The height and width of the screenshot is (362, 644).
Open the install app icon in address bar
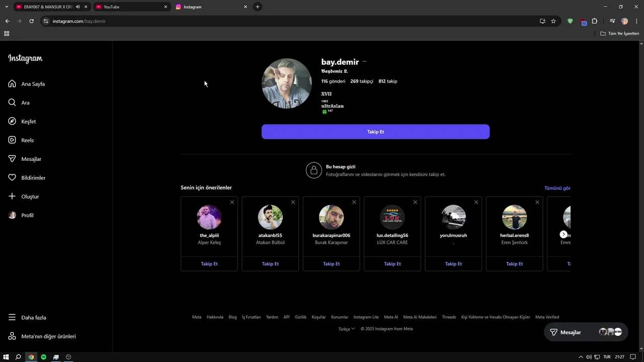coord(542,21)
